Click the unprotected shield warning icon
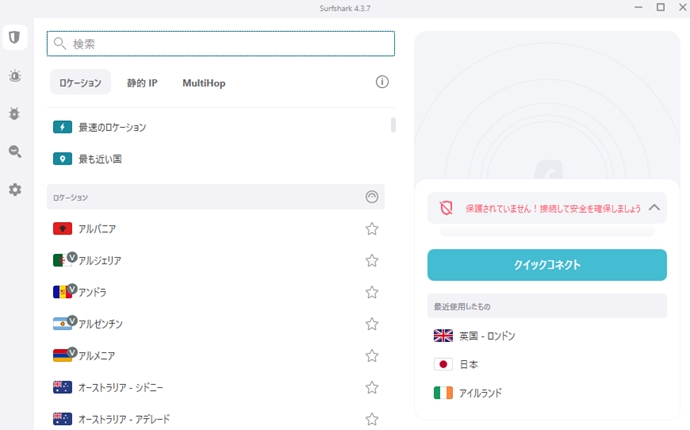 [x=446, y=208]
